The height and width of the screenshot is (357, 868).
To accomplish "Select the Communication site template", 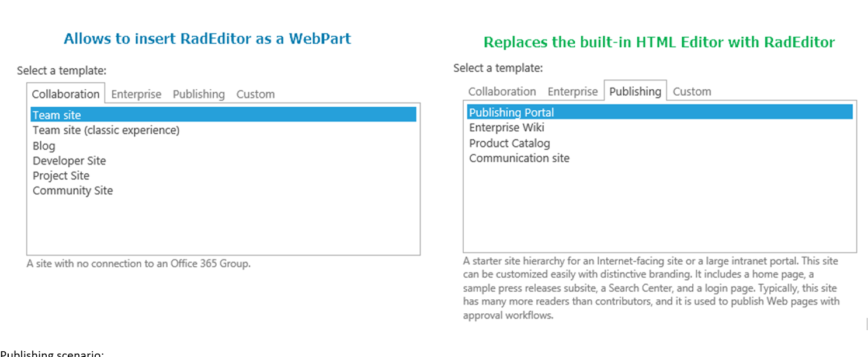I will tap(519, 158).
